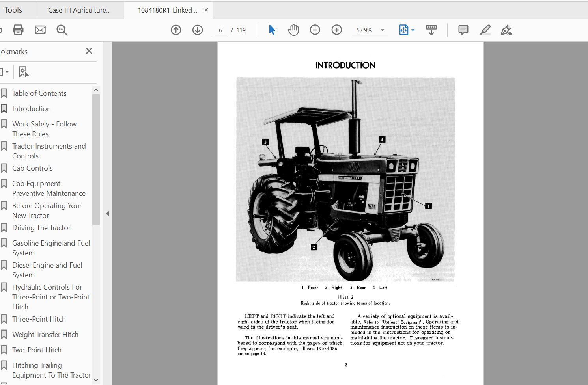Zoom out on the page
This screenshot has width=588, height=385.
tap(315, 30)
